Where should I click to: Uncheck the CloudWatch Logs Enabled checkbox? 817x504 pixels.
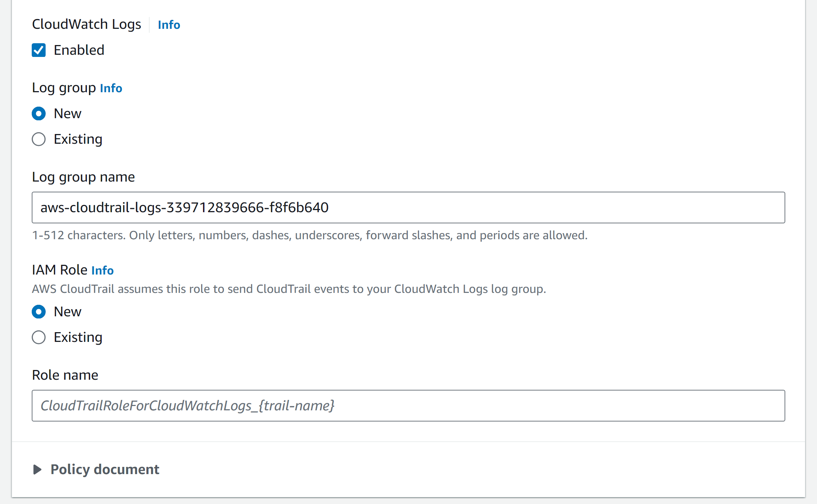click(39, 50)
